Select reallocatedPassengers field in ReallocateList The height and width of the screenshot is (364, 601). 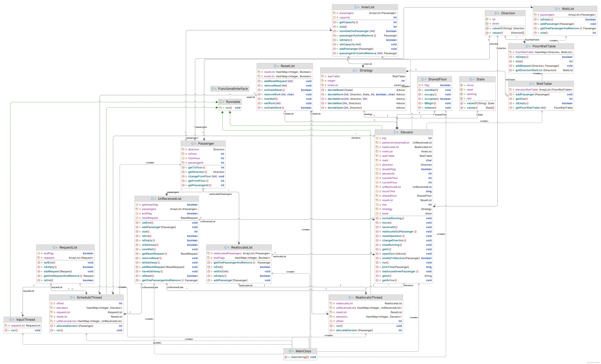click(239, 254)
